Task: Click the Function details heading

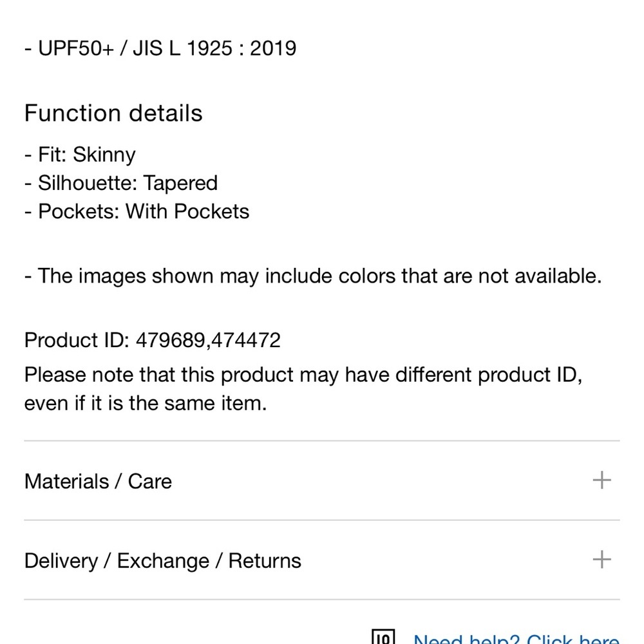Action: pos(113,113)
